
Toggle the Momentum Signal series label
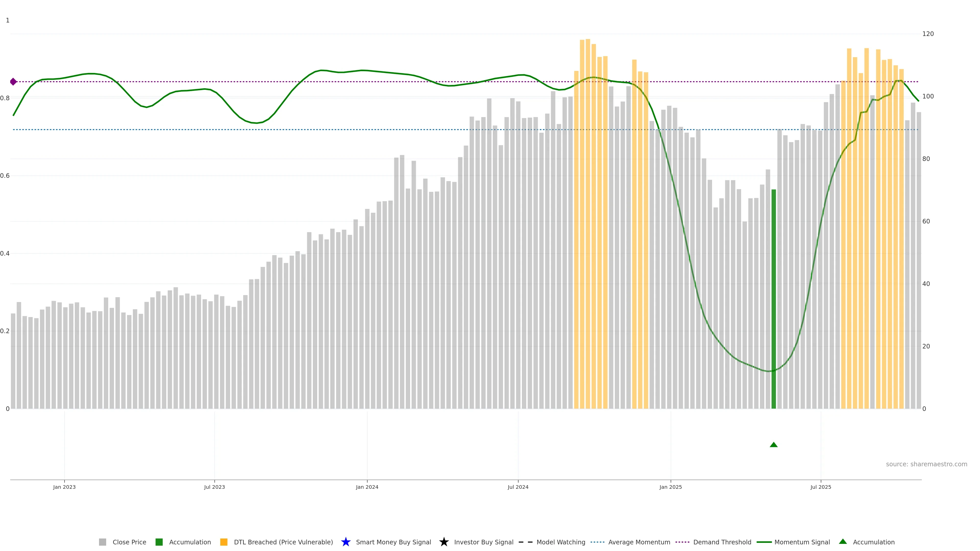(802, 542)
